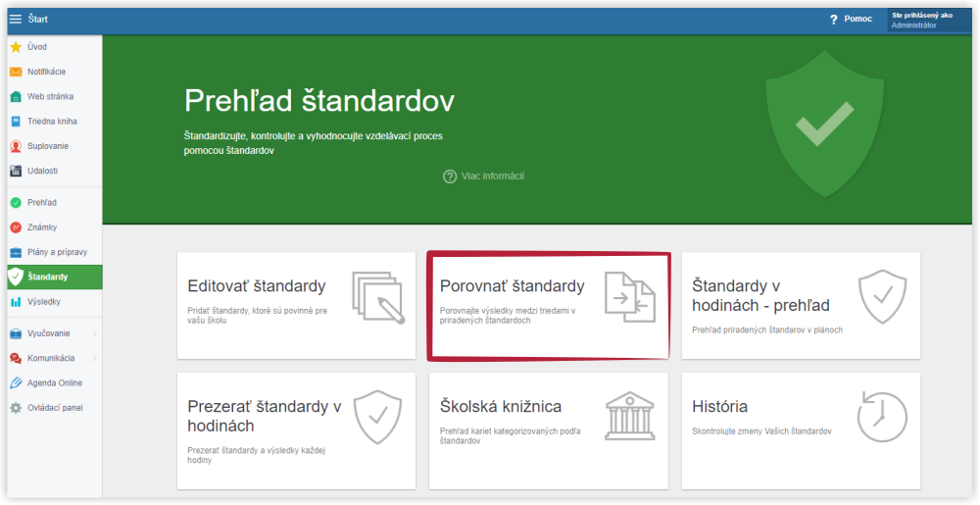This screenshot has height=505, width=980.
Task: Click the question mark icon beside Pomoc
Action: 833,20
